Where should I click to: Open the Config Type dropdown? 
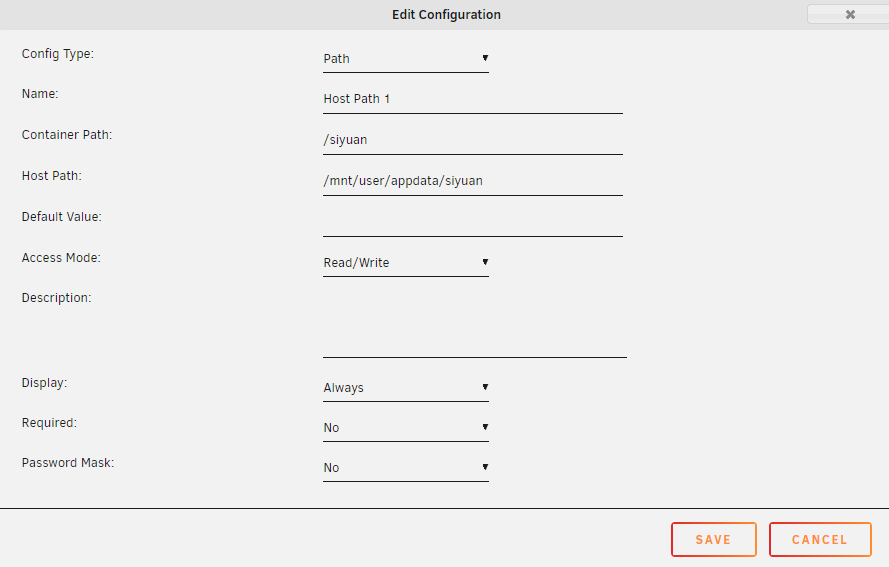point(405,59)
